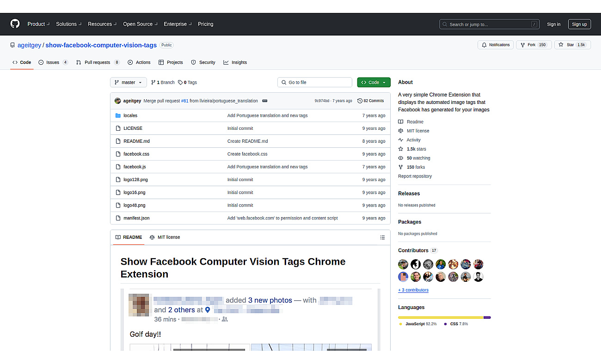Switch to the Issues tab
This screenshot has width=601, height=364.
point(53,62)
